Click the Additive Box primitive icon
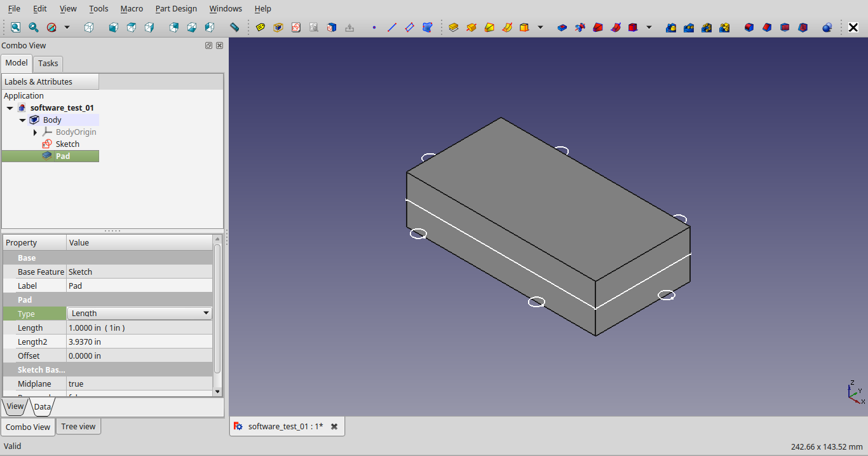Viewport: 868px width, 456px height. [x=524, y=27]
